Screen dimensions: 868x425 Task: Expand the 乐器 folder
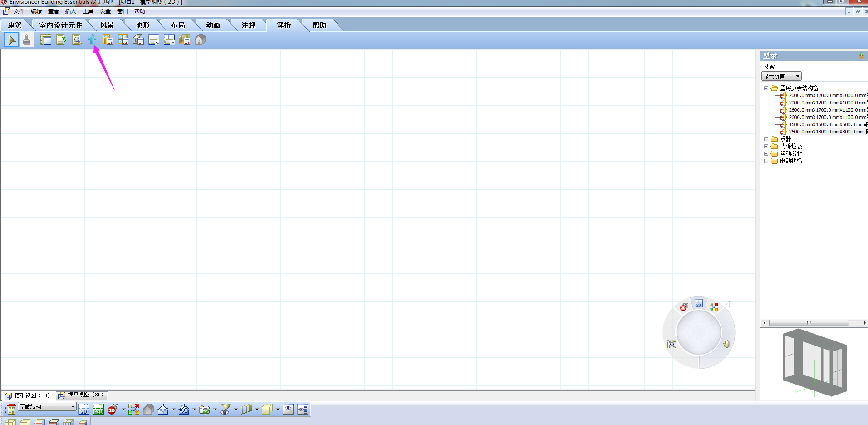point(766,139)
